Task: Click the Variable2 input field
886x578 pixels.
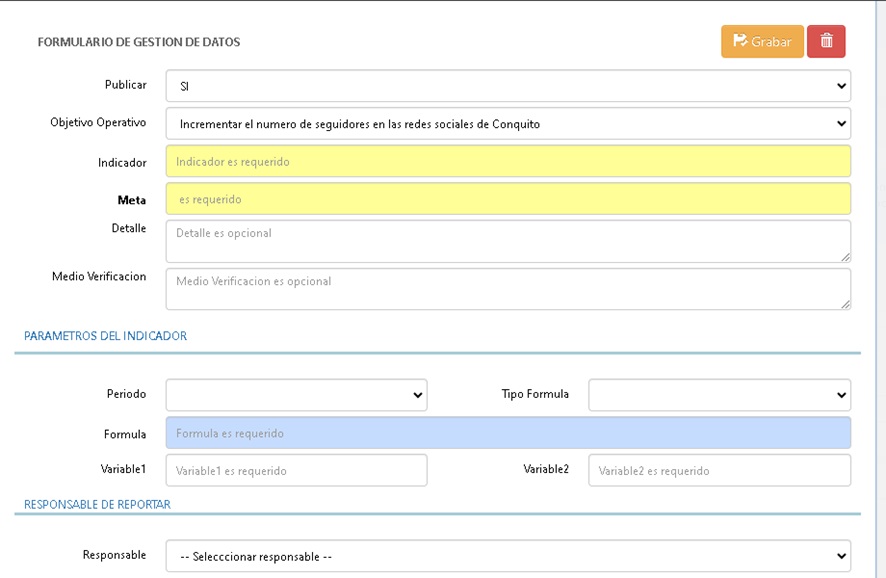Action: click(719, 470)
